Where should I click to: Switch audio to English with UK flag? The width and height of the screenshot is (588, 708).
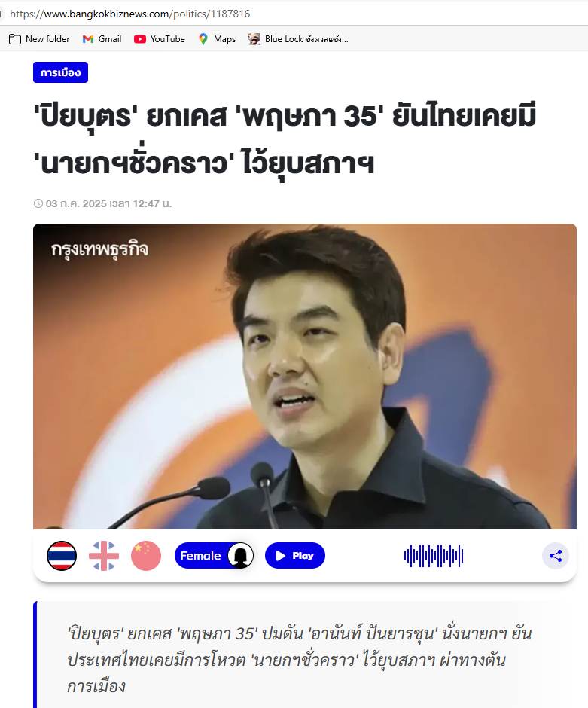(104, 556)
